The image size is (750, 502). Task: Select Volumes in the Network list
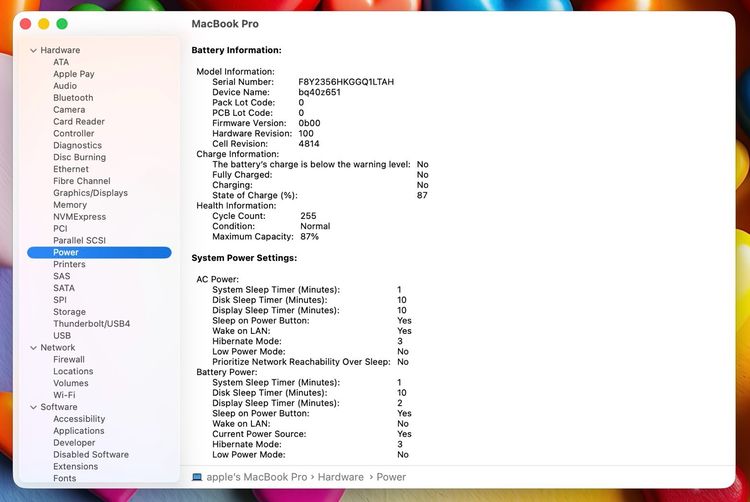click(x=71, y=383)
